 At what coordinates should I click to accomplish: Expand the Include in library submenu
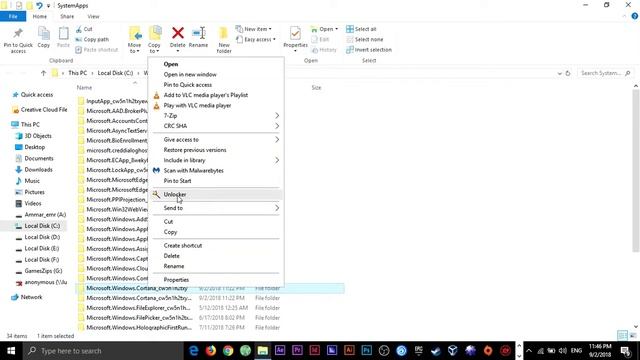277,160
